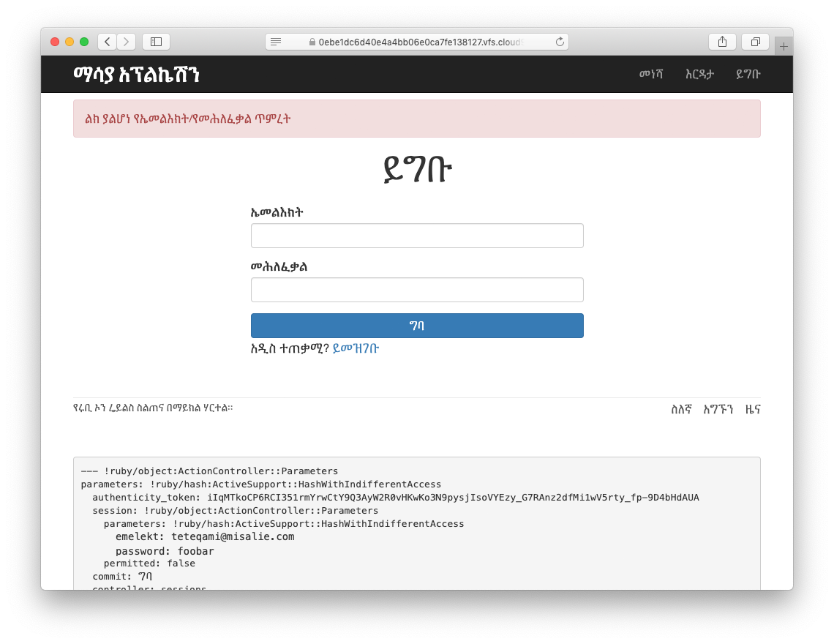Go forward with Safari's forward arrow
Image resolution: width=834 pixels, height=644 pixels.
[126, 42]
